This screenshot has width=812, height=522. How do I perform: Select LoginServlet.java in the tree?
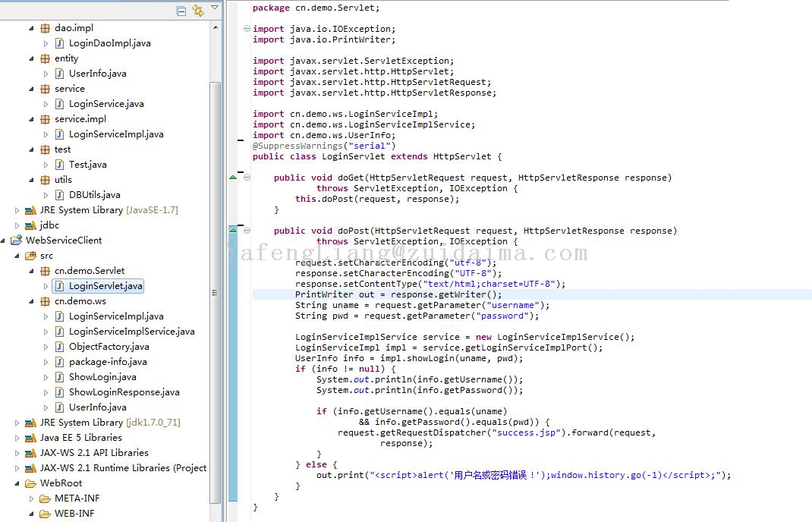[105, 286]
